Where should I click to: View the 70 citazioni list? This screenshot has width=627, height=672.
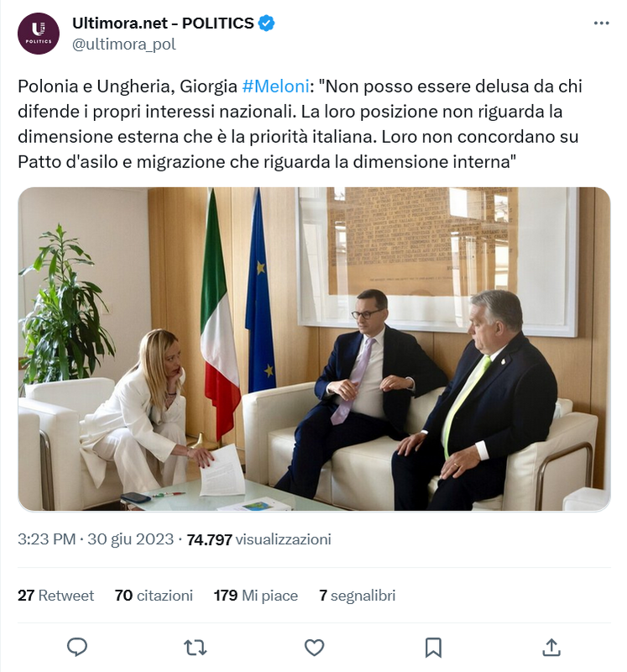pyautogui.click(x=154, y=596)
